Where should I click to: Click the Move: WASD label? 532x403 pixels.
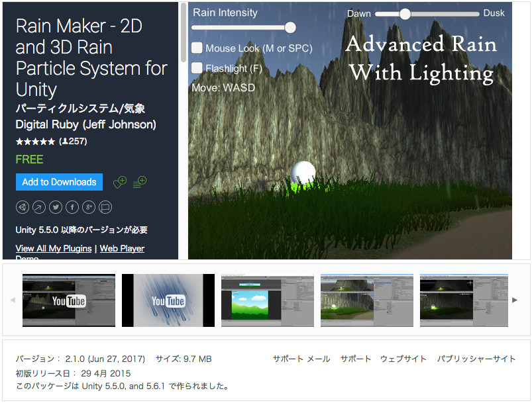coord(223,88)
